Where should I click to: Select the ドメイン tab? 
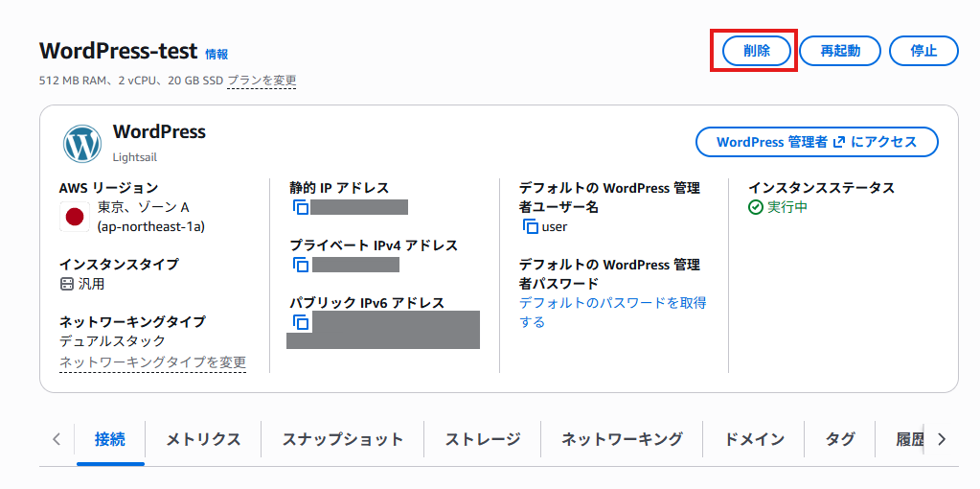pos(754,439)
